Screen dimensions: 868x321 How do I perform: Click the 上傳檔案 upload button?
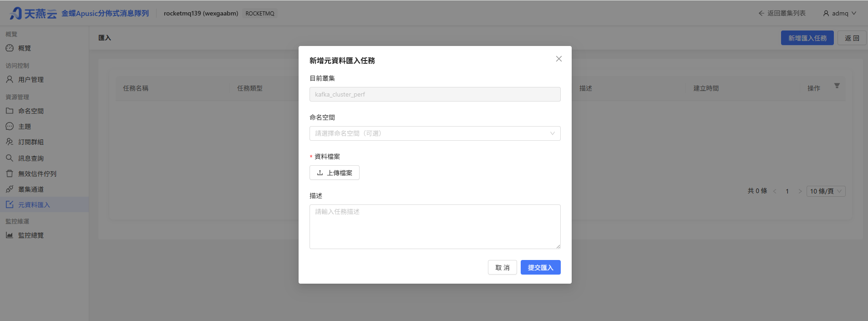click(x=335, y=173)
